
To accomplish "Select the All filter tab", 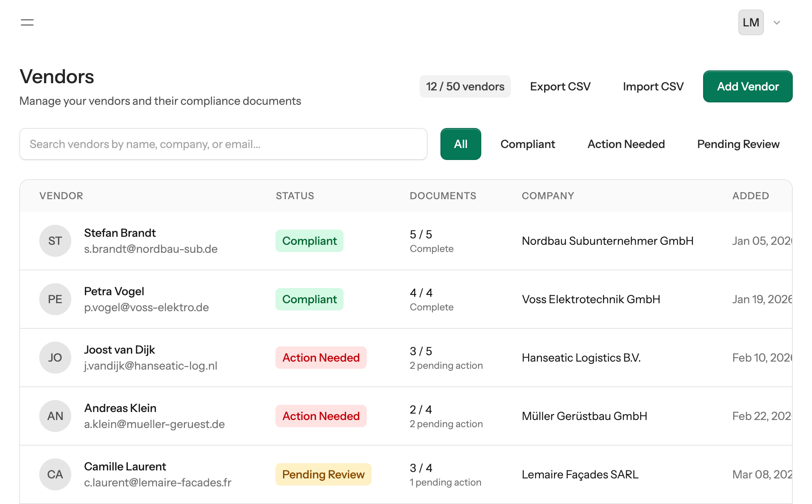I will click(460, 144).
